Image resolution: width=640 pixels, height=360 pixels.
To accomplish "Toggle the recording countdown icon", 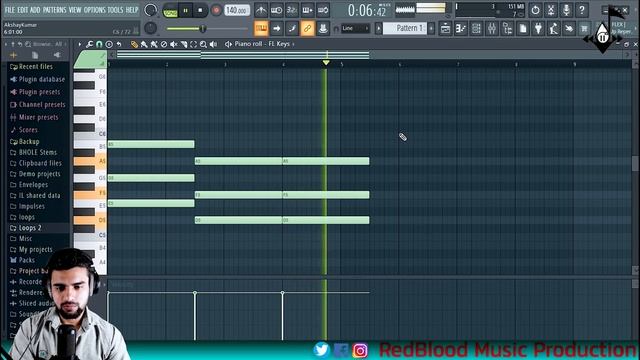I will click(292, 10).
